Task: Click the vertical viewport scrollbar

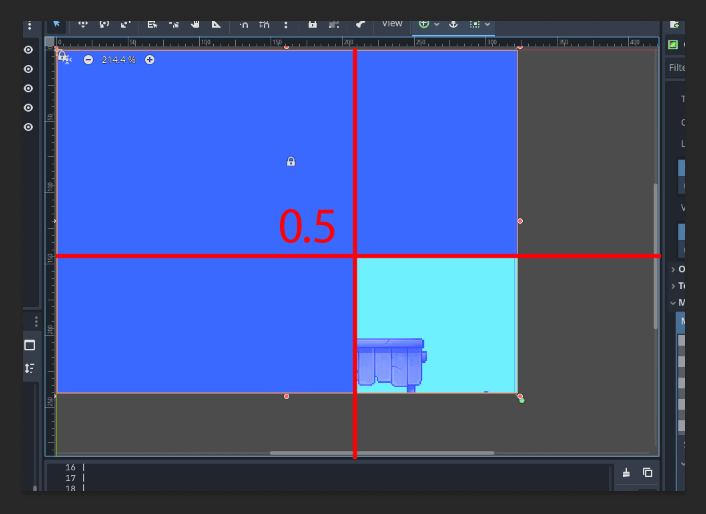Action: [656, 256]
